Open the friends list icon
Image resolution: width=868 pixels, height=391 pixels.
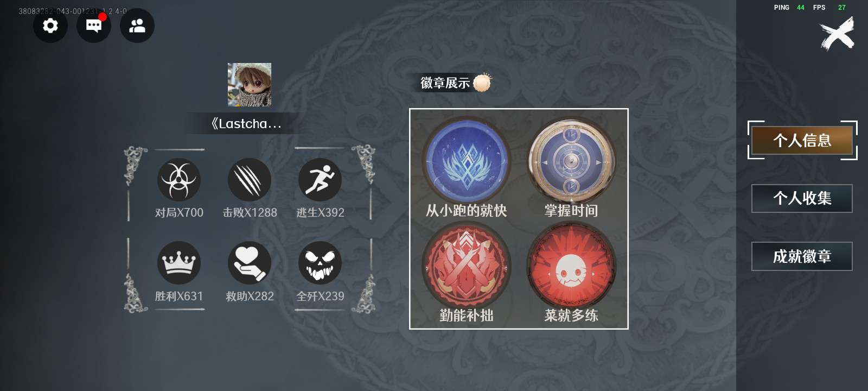pyautogui.click(x=137, y=26)
